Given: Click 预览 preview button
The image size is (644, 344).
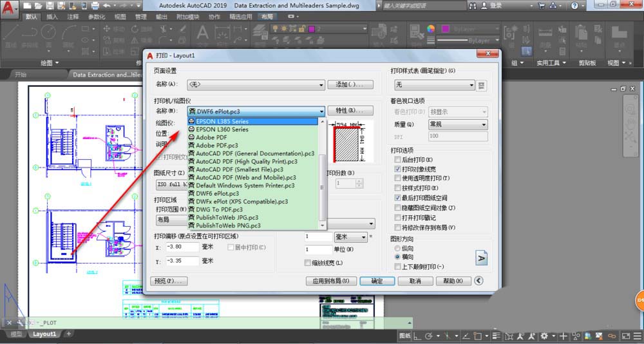Looking at the screenshot, I should click(168, 281).
